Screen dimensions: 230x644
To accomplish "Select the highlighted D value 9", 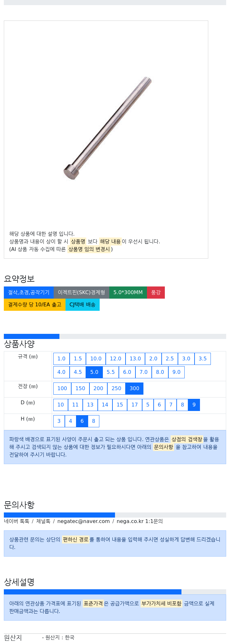I will click(194, 405).
